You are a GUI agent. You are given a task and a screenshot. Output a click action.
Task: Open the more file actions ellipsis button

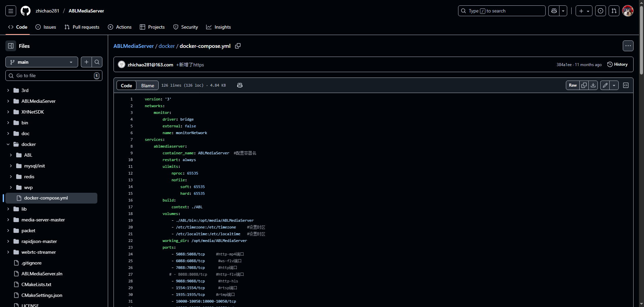(x=628, y=46)
